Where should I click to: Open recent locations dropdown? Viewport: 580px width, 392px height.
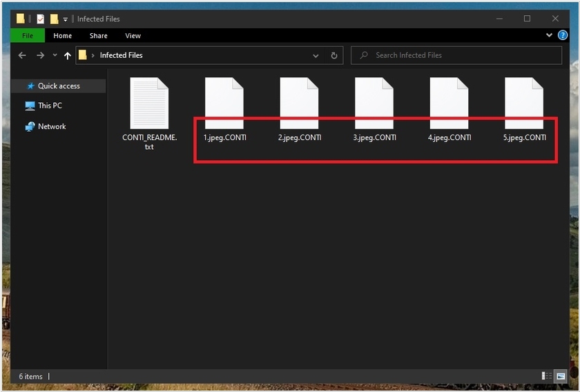(55, 55)
